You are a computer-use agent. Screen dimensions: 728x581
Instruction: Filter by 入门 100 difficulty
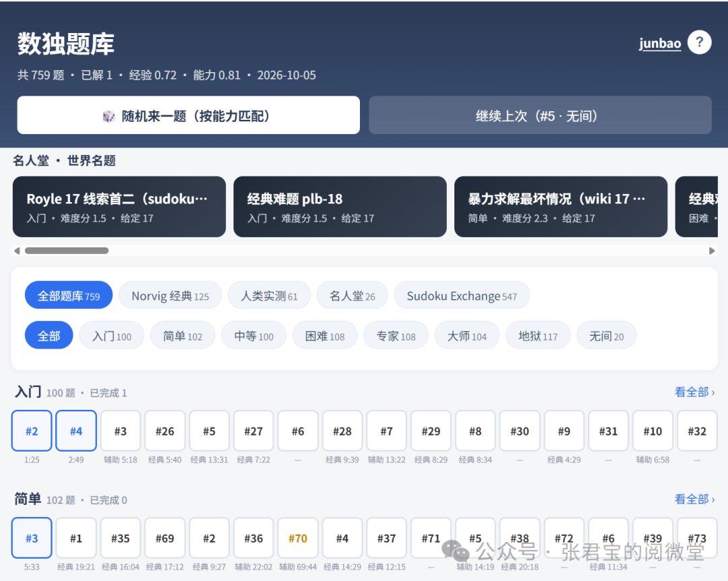(x=112, y=335)
